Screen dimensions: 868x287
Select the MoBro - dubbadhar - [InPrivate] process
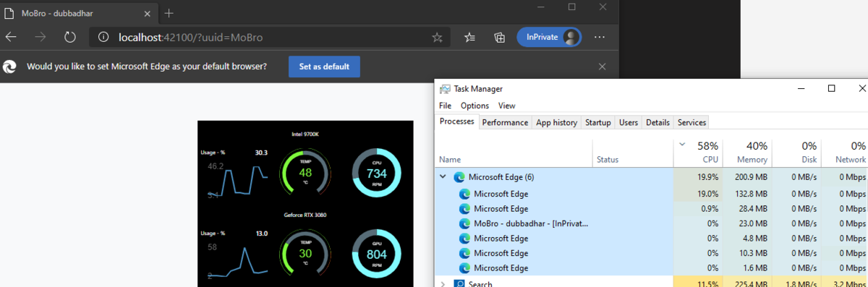(x=651, y=223)
